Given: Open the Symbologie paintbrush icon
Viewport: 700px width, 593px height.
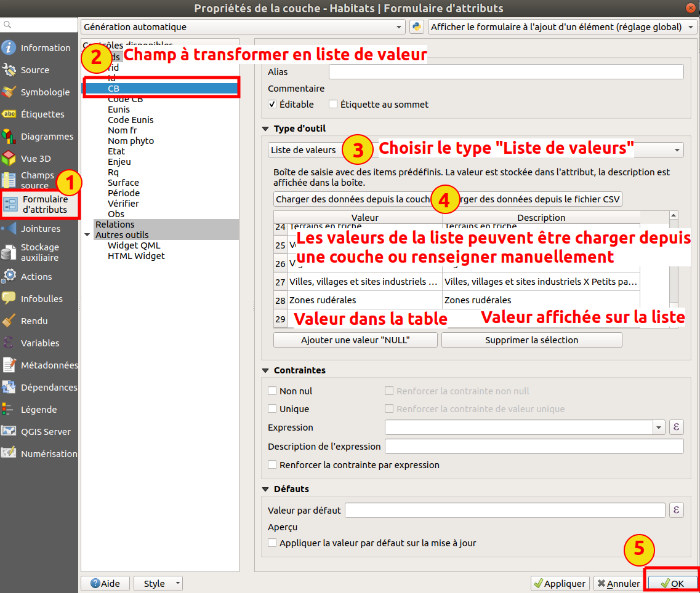Looking at the screenshot, I should (9, 92).
